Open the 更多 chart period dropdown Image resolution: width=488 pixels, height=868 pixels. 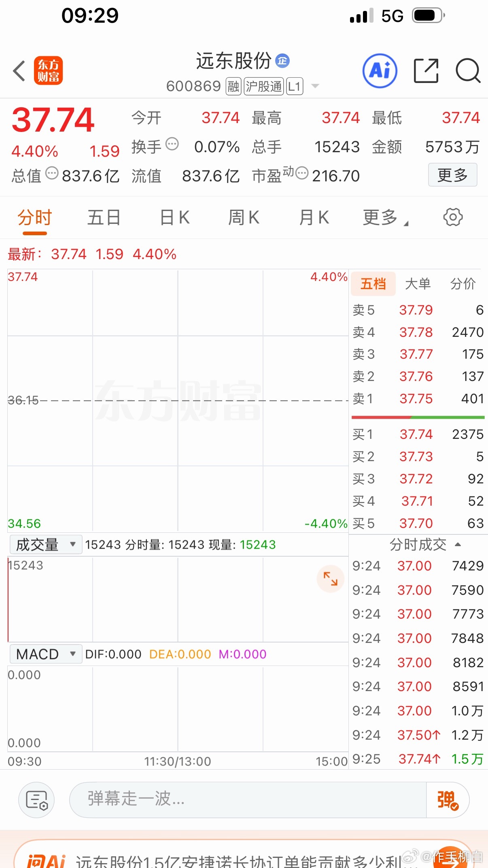pyautogui.click(x=386, y=217)
